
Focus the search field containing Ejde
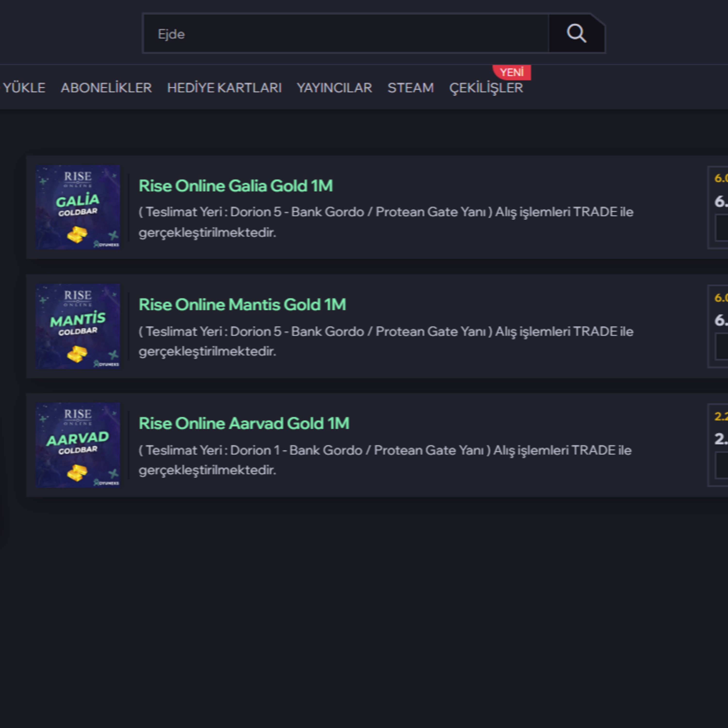[346, 33]
